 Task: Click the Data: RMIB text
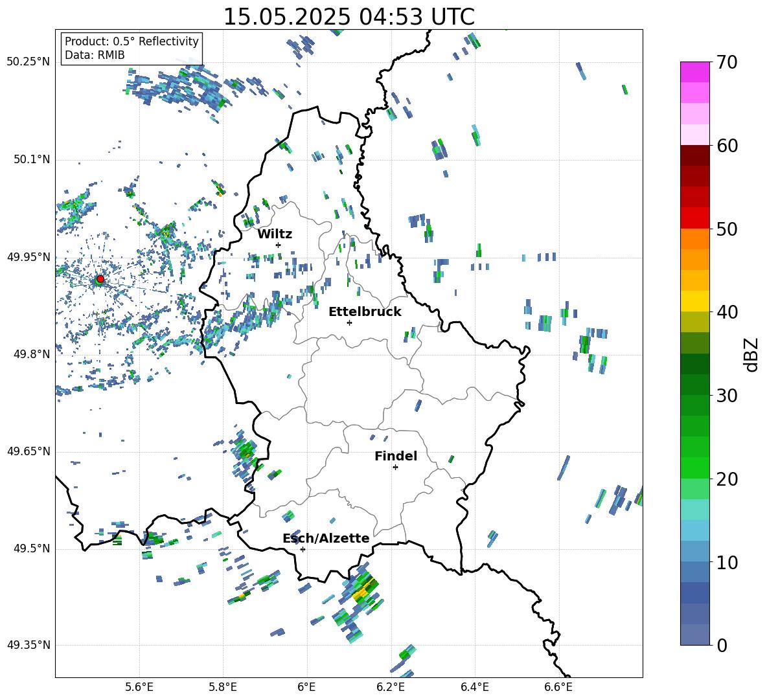click(x=95, y=55)
